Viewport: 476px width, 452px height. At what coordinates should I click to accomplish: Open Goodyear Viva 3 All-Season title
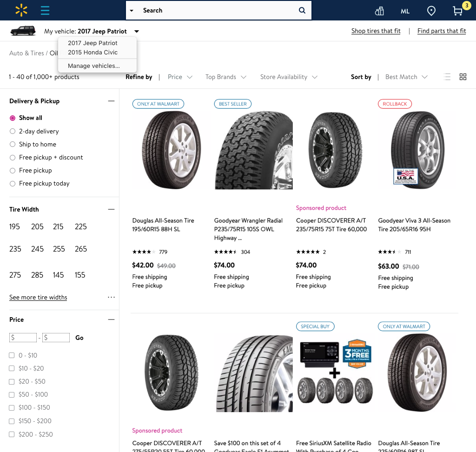coord(414,225)
